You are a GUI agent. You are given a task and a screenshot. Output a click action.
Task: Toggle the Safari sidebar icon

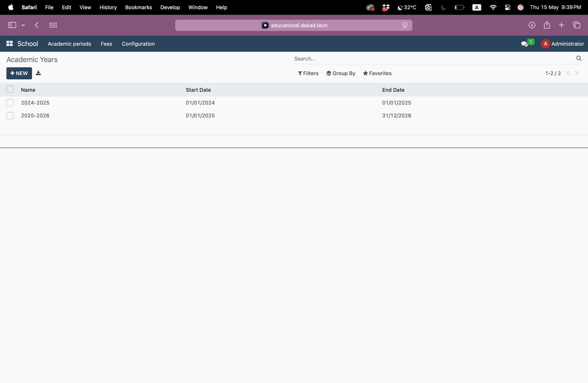pos(12,25)
